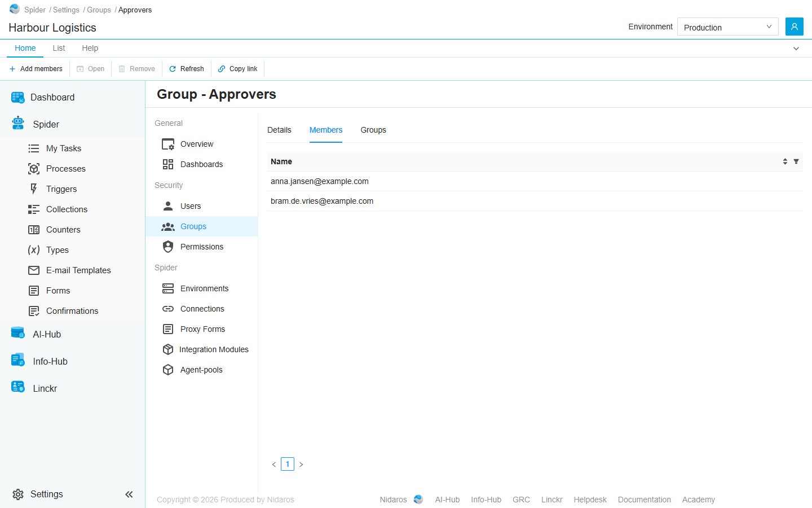
Task: Open the Triggers lightning icon
Action: coord(34,189)
